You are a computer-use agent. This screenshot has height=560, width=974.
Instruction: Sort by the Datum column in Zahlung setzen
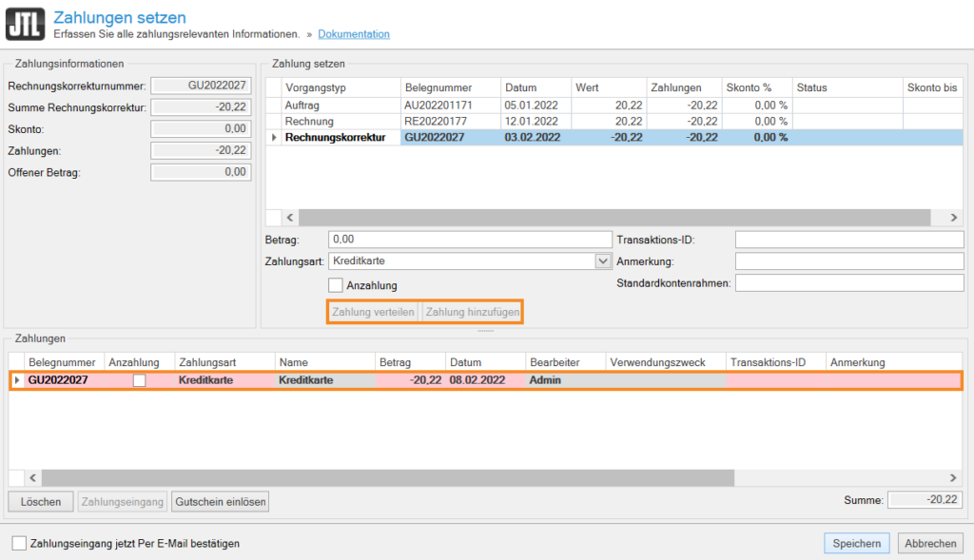(x=536, y=87)
